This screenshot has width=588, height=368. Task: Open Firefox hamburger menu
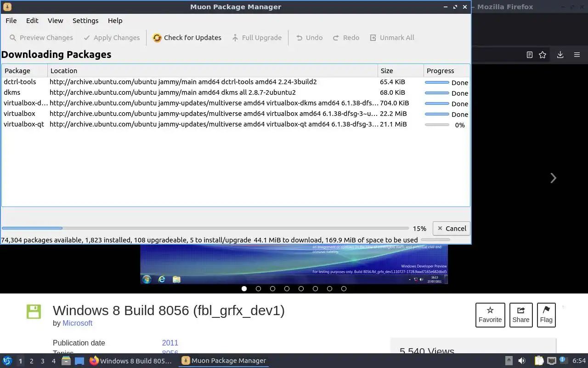(x=577, y=55)
